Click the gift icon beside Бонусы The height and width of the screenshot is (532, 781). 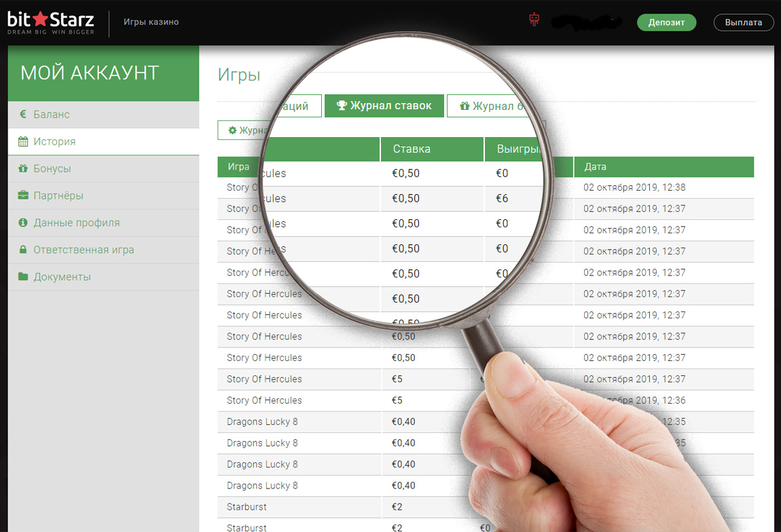tap(22, 169)
